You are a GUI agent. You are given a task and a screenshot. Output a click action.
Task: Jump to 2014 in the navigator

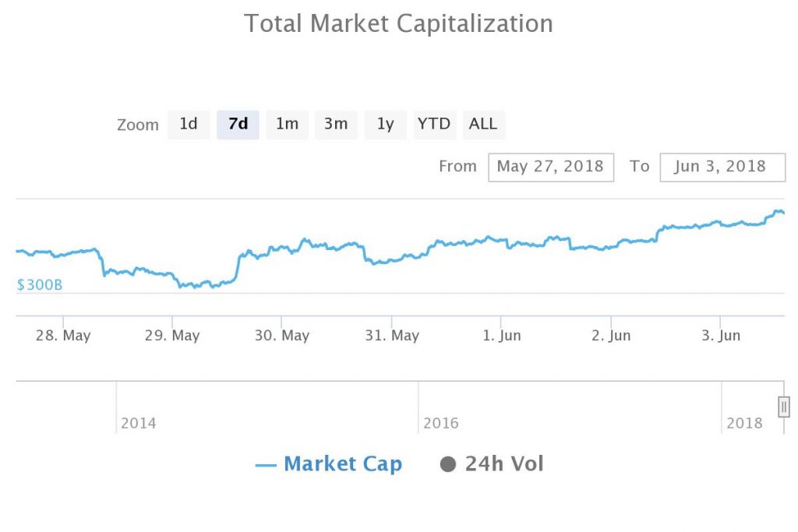pos(138,424)
